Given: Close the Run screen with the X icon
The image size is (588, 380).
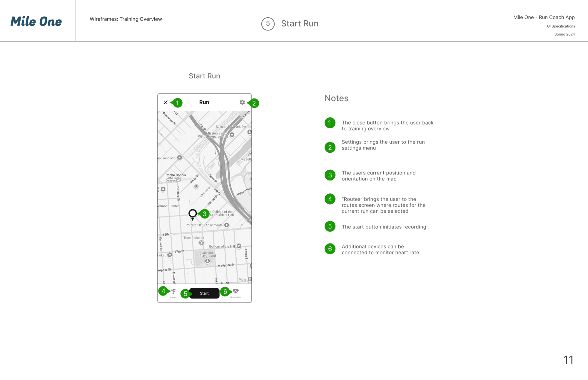Looking at the screenshot, I should point(166,102).
